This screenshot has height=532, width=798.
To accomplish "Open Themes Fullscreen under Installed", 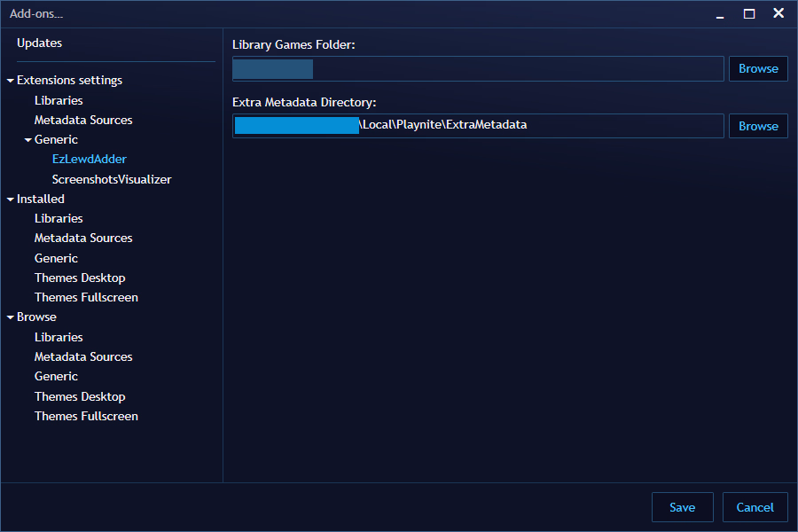I will point(86,297).
